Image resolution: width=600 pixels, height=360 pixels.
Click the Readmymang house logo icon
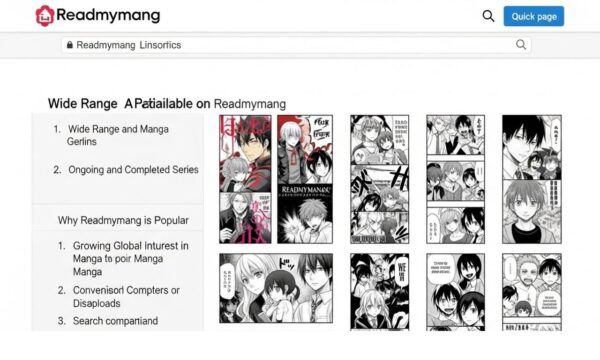tap(45, 16)
